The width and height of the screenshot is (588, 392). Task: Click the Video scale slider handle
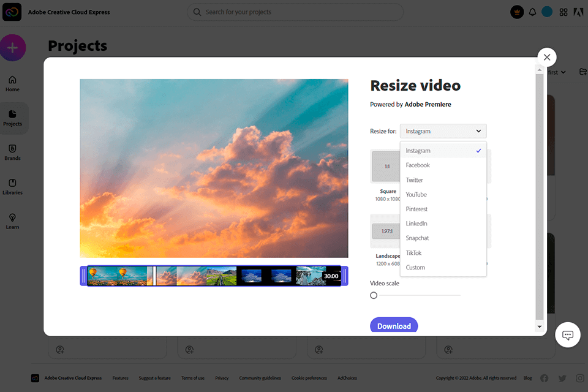(x=374, y=295)
